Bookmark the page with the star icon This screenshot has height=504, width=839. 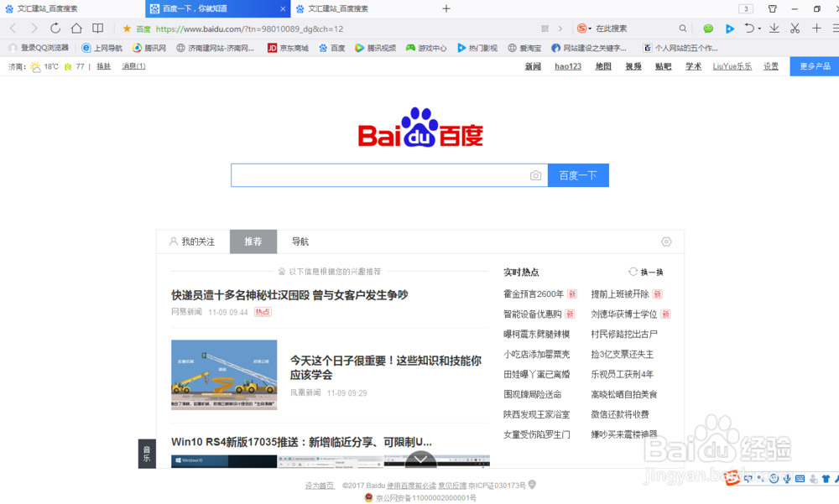[x=127, y=29]
